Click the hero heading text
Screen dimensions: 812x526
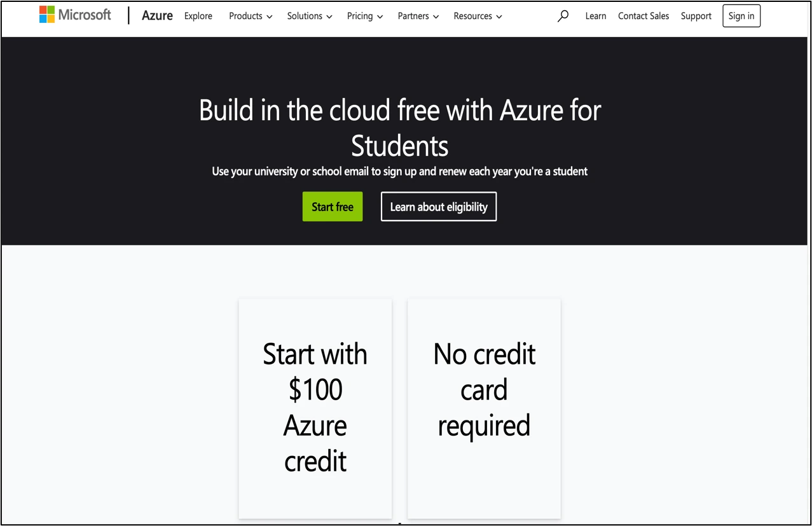pyautogui.click(x=399, y=127)
